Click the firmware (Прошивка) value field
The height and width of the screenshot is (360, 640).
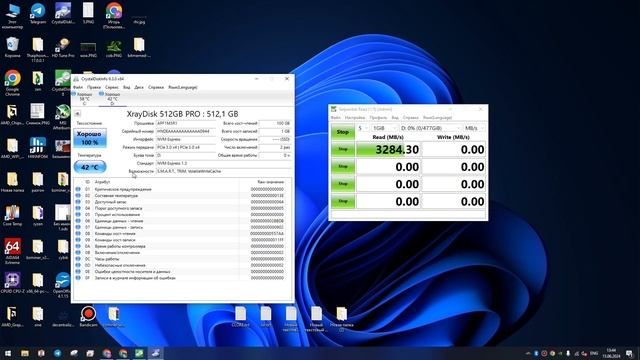(186, 123)
